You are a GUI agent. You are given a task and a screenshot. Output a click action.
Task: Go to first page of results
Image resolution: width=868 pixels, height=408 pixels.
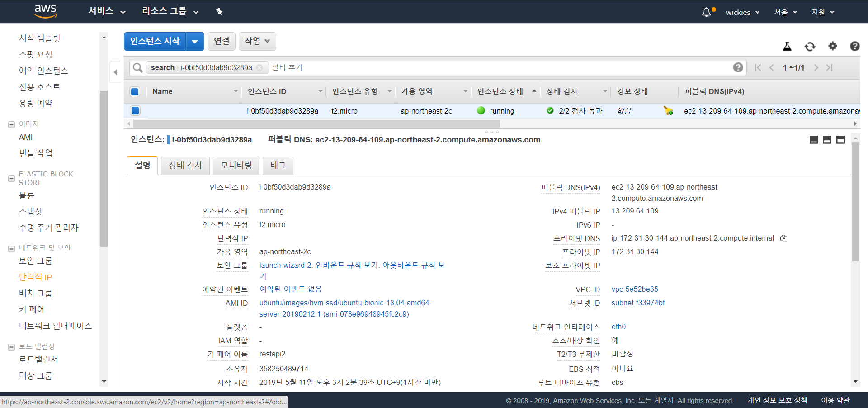tap(758, 67)
